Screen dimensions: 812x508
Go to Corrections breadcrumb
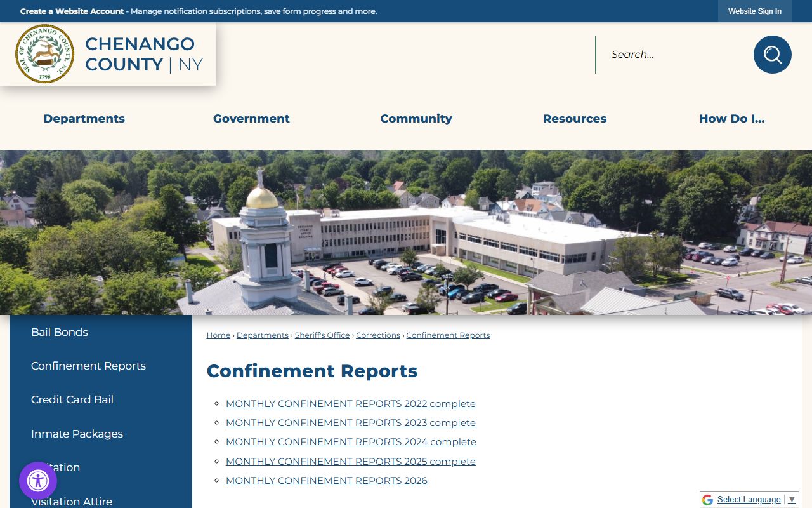[x=378, y=335]
